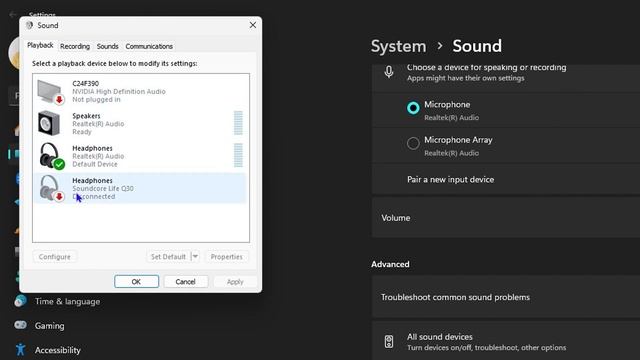The image size is (640, 360).
Task: Click the OK button
Action: [x=136, y=282]
